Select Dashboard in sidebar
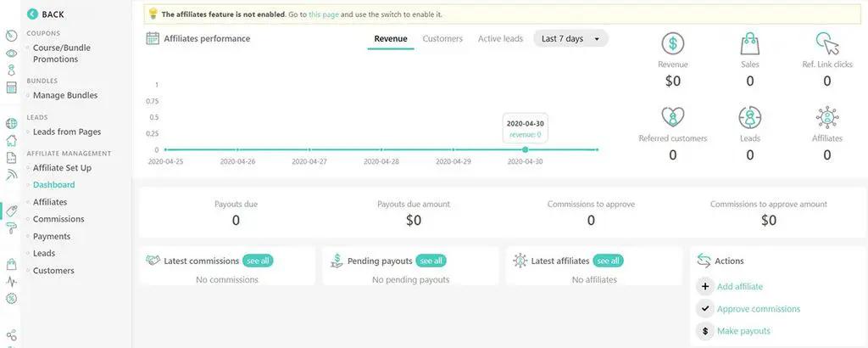This screenshot has height=348, width=868. [x=53, y=184]
